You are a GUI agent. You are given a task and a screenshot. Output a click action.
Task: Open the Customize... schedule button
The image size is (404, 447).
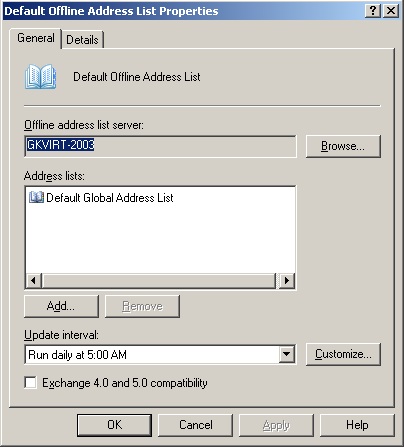pos(343,354)
